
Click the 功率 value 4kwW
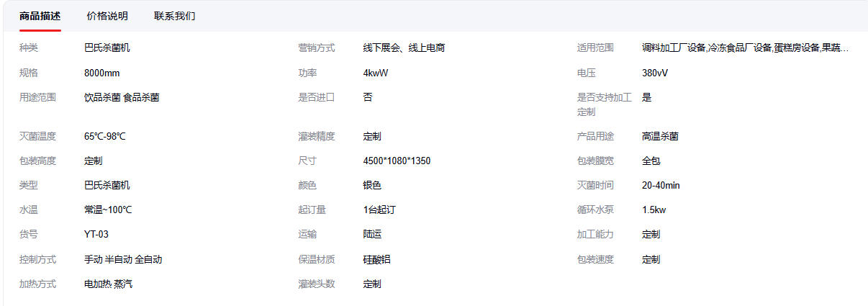point(375,73)
